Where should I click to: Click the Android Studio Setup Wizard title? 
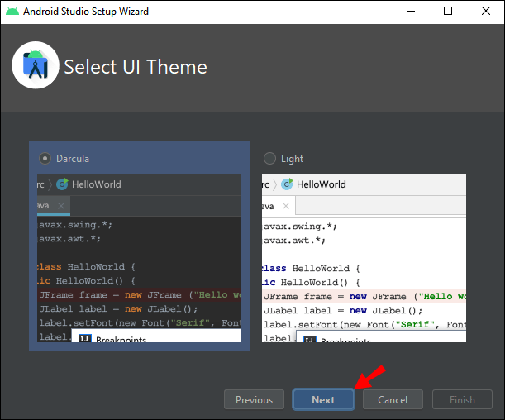click(x=86, y=12)
